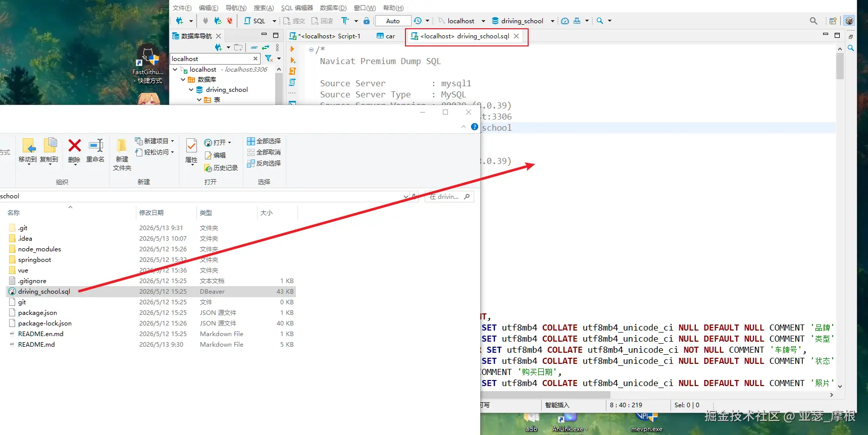
Task: Click the Explorer search box 在 drivin...
Action: point(449,196)
